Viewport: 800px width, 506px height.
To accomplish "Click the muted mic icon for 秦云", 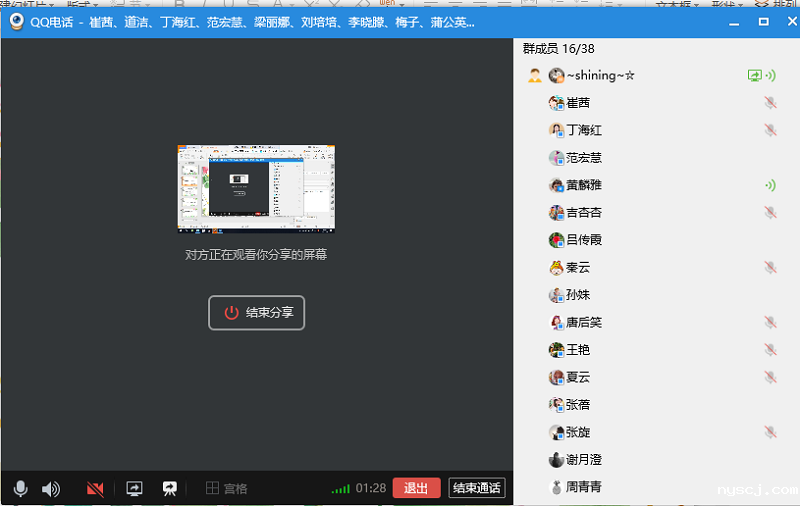I will (770, 268).
